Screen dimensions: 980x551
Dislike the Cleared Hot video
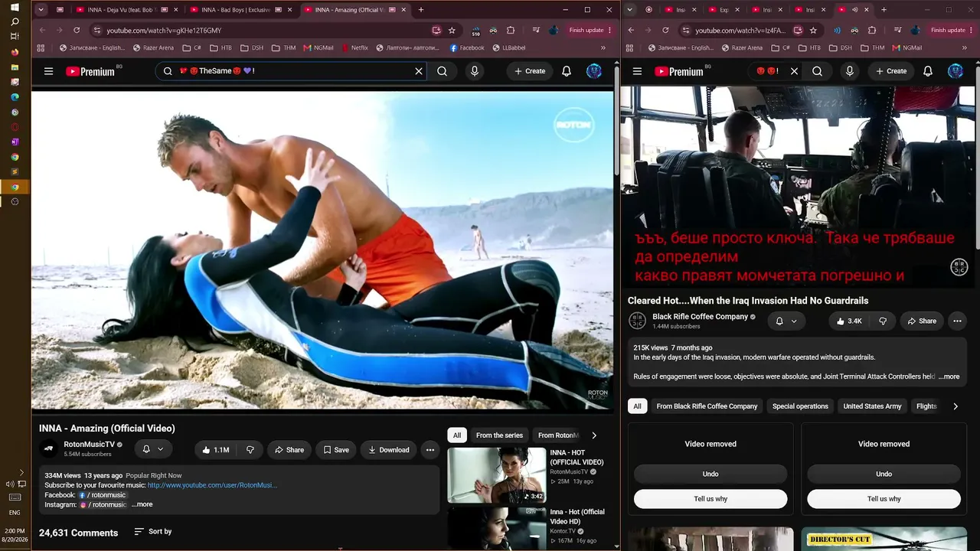[883, 321]
